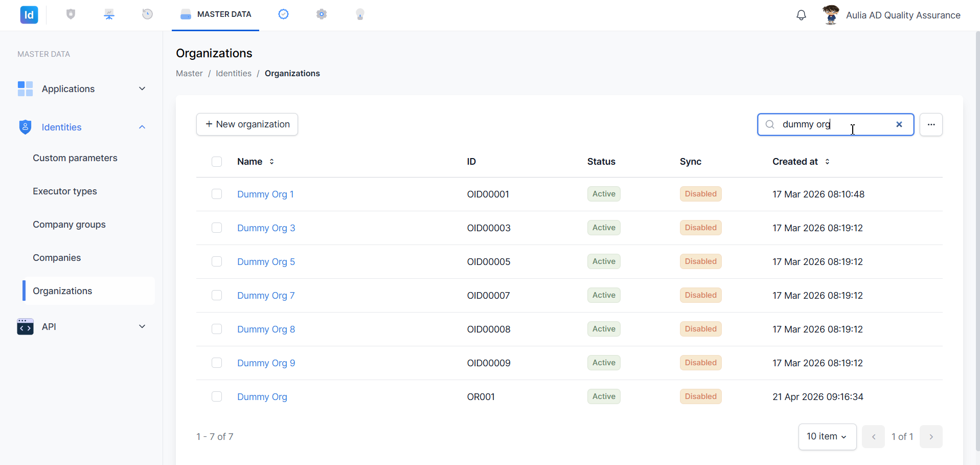Check the Dummy Org 8 row checkbox

point(217,329)
